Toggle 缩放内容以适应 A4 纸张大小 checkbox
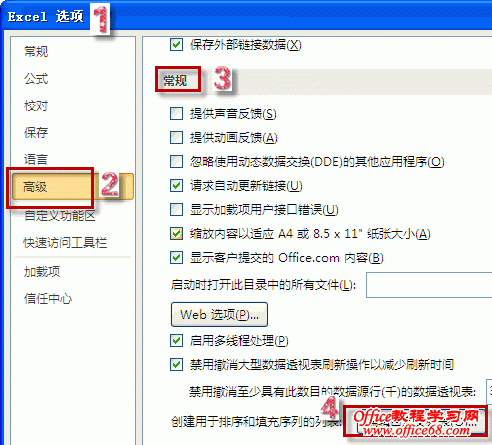Screen dimensions: 492x445 (x=176, y=234)
